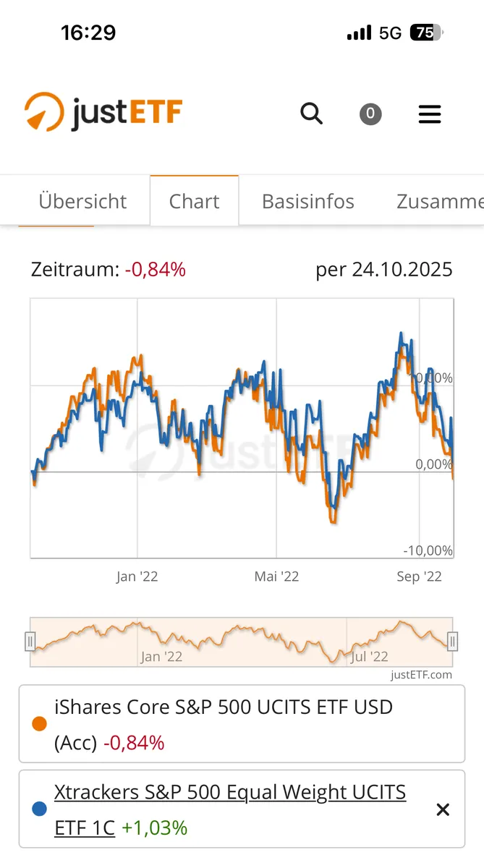The image size is (484, 868).
Task: Switch to the Übersicht tab
Action: [82, 201]
